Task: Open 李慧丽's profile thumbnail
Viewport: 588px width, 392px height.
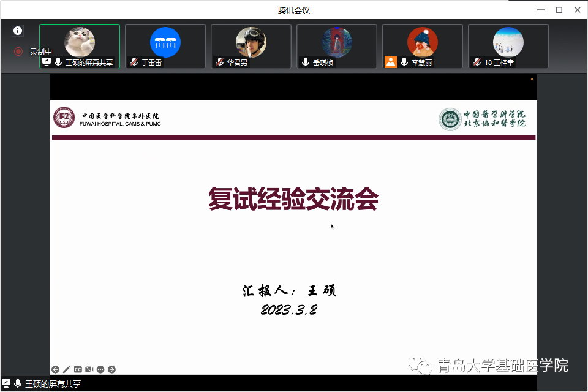Action: coord(422,43)
